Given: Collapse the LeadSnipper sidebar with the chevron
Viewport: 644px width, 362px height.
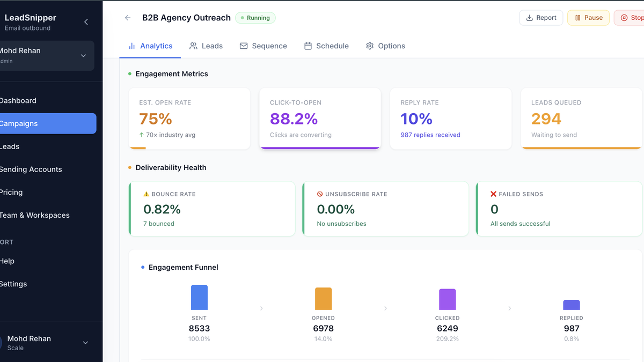Looking at the screenshot, I should pyautogui.click(x=86, y=22).
